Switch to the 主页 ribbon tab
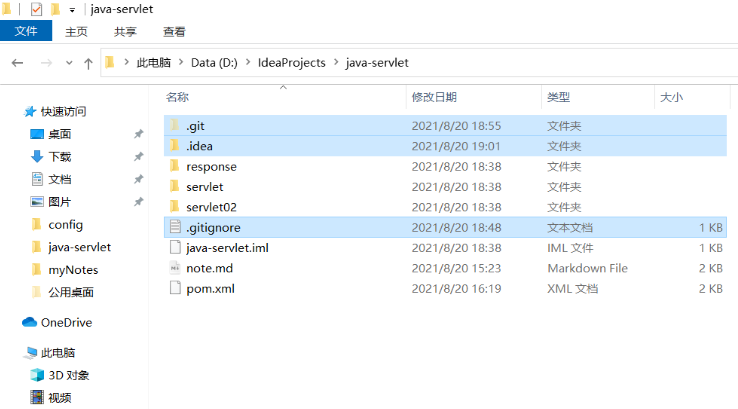The height and width of the screenshot is (409, 738). click(76, 32)
